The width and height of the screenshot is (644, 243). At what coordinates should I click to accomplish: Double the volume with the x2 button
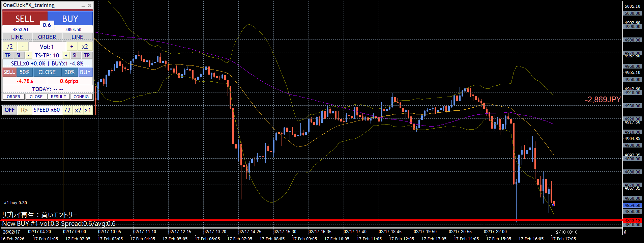tap(85, 47)
